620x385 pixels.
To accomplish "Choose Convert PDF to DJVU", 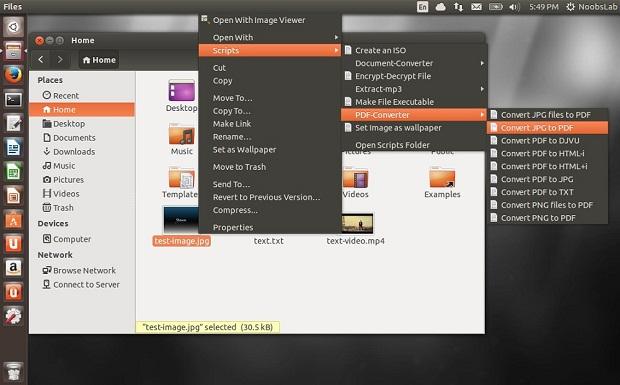I will click(548, 141).
